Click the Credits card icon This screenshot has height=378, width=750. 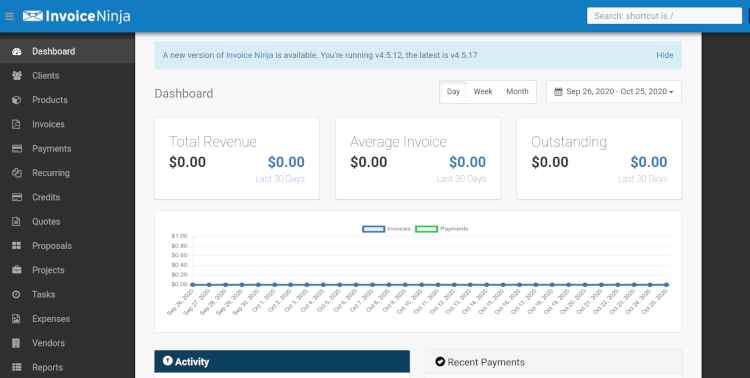(x=17, y=197)
